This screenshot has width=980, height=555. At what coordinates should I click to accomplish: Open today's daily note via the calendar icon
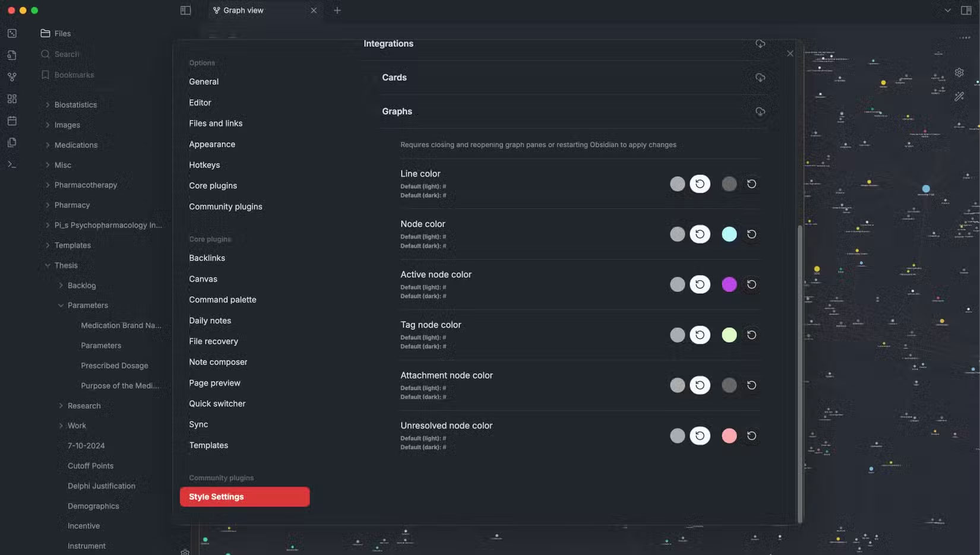pos(11,120)
